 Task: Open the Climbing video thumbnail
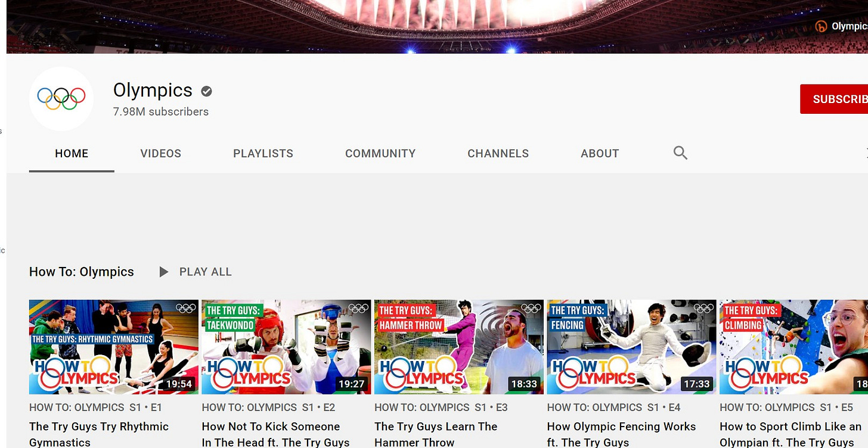(x=793, y=347)
